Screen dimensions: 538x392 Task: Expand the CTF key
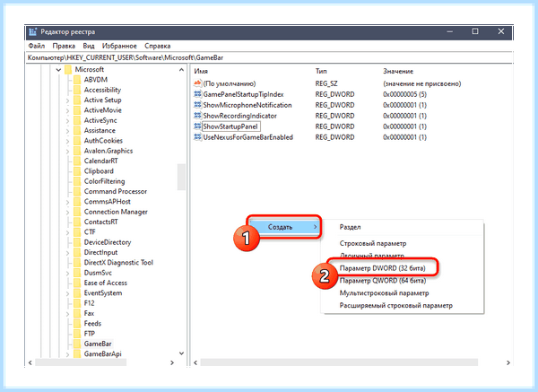click(x=67, y=232)
